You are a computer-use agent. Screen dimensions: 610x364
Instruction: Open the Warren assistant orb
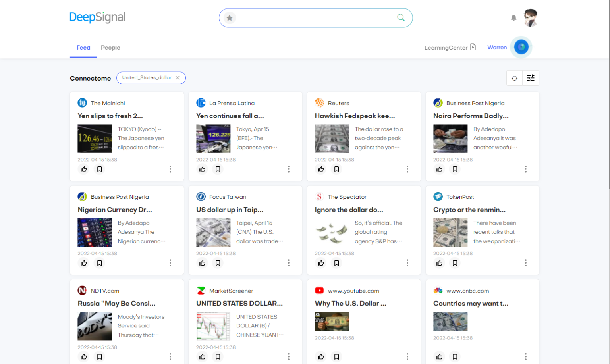[521, 47]
